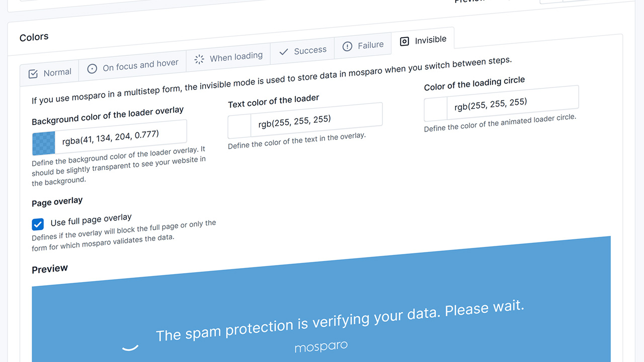Click the Page overlay heading
The height and width of the screenshot is (362, 644).
[57, 202]
